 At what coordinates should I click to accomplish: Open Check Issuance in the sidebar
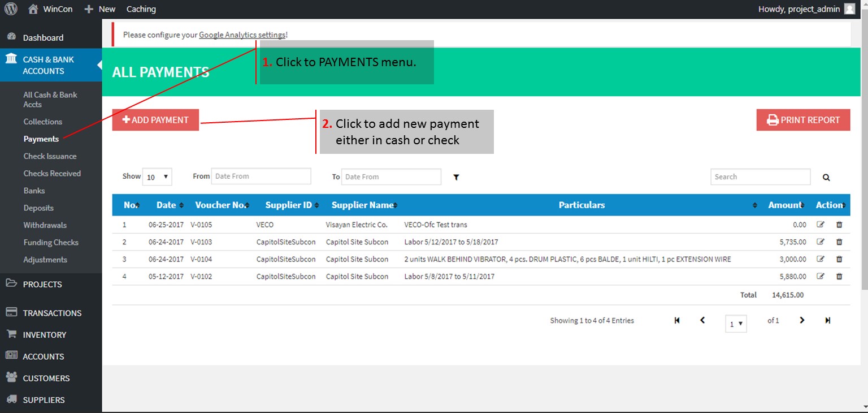(x=50, y=156)
